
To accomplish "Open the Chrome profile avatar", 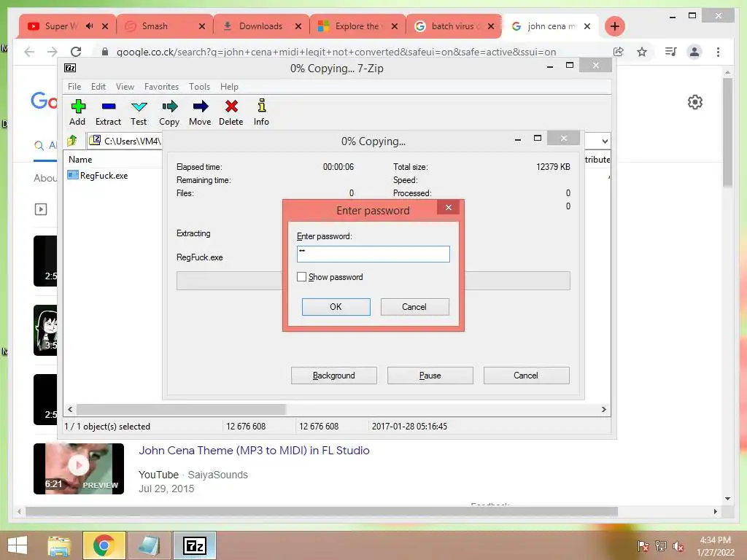I will pyautogui.click(x=694, y=52).
